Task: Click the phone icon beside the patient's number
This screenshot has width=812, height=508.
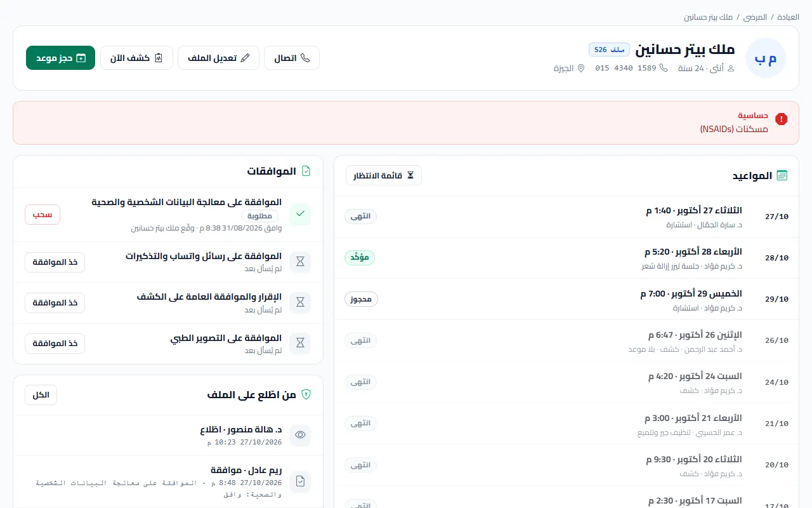Action: coord(664,68)
